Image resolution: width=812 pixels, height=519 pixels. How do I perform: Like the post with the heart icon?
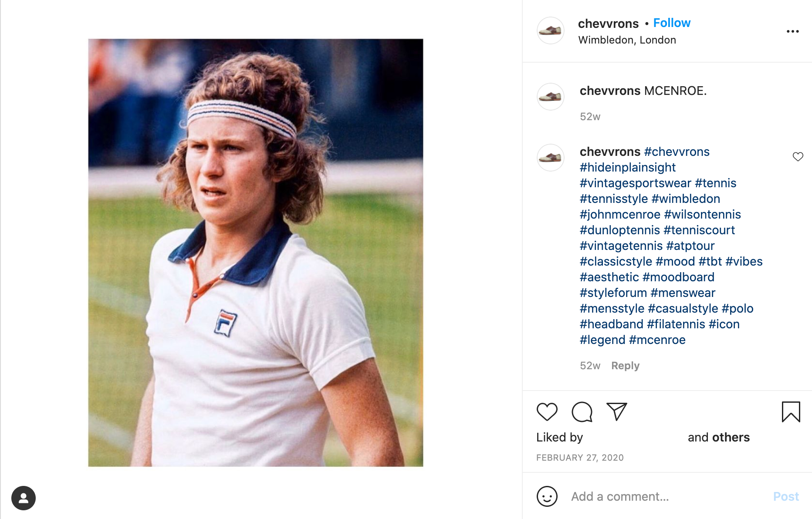tap(547, 411)
